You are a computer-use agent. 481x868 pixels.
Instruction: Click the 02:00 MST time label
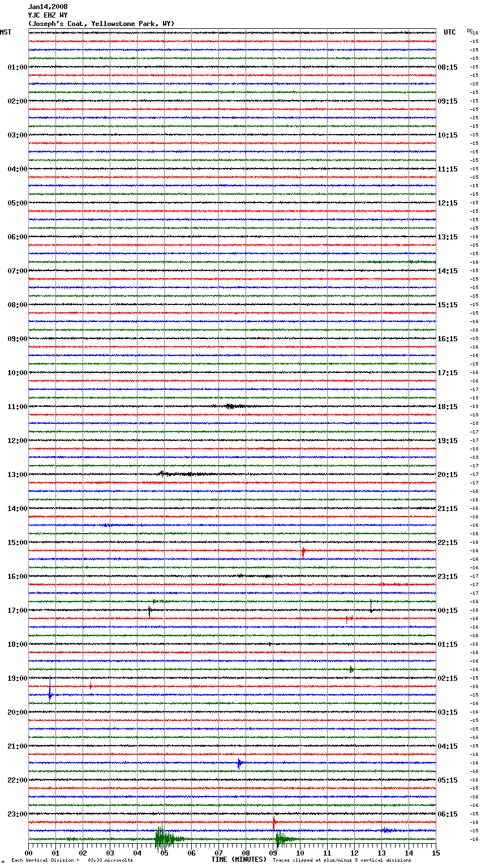point(18,101)
